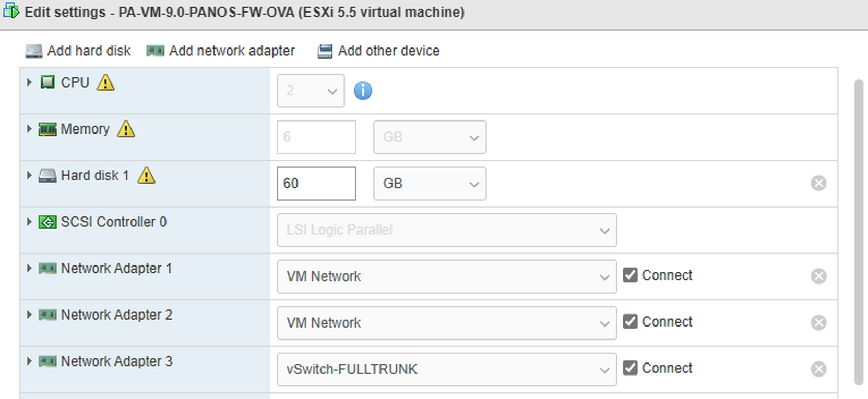868x399 pixels.
Task: Click the Hard disk 1 warning icon
Action: pos(146,175)
